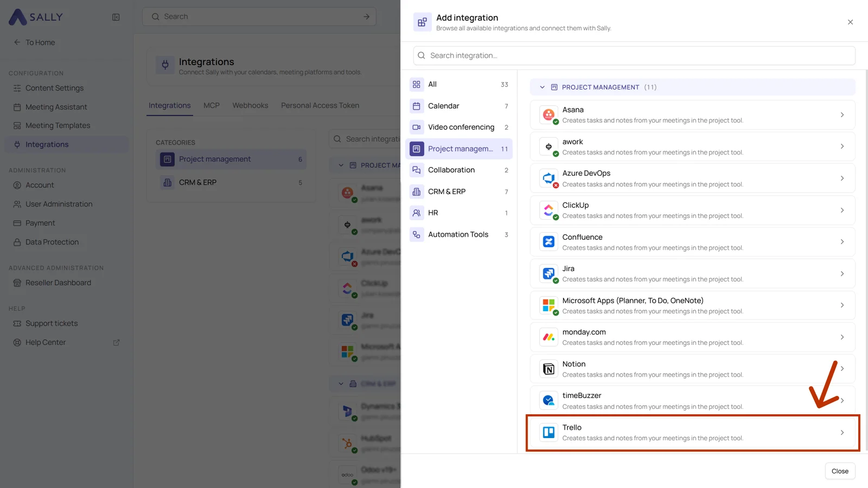Click the Calendar category icon
Image resolution: width=868 pixels, height=488 pixels.
[x=417, y=106]
